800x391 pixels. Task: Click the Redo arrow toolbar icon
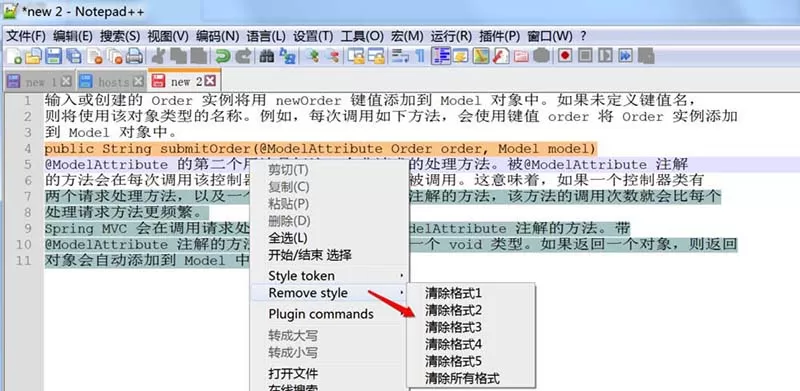243,56
